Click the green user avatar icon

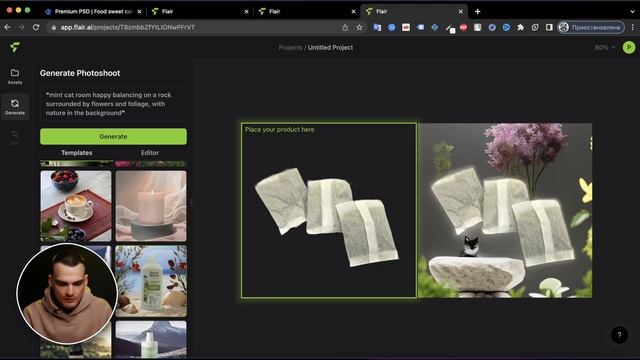click(629, 47)
